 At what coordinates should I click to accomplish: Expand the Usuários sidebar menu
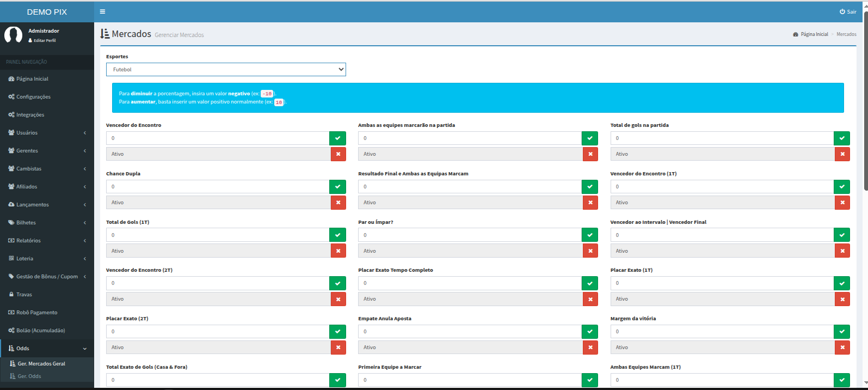(x=47, y=133)
